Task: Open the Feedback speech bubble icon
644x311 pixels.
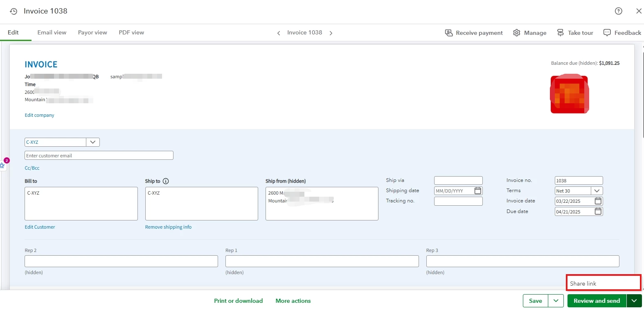Action: pos(607,32)
